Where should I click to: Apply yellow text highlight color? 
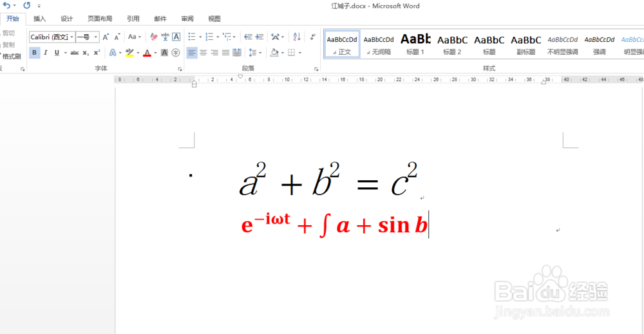pos(129,53)
